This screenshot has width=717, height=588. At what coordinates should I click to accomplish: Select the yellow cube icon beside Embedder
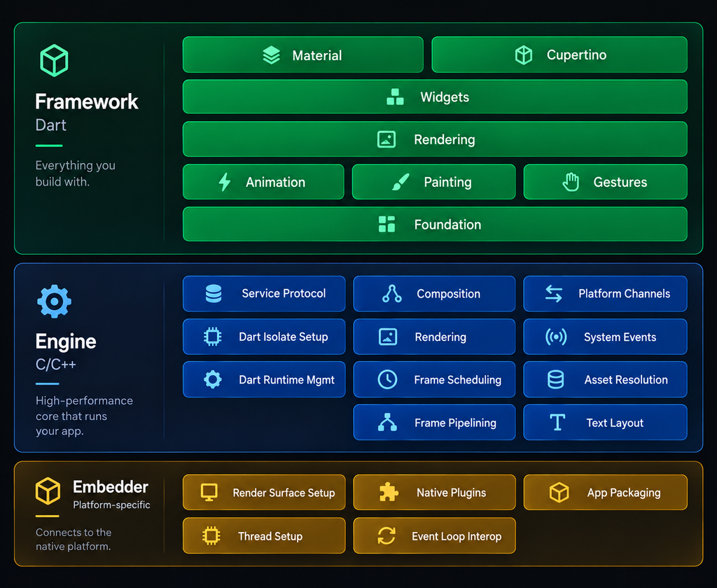48,491
